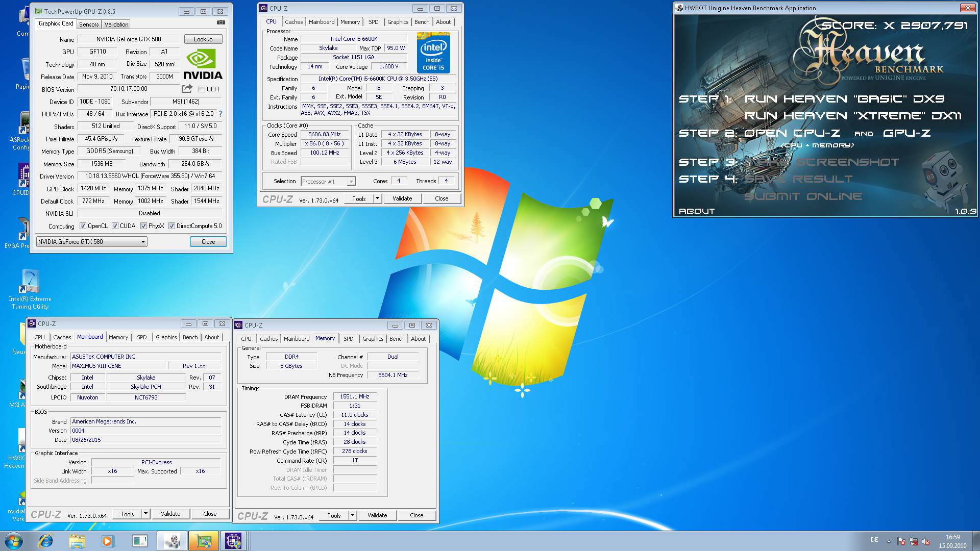Switch to GPU-Z taskbar icon

pos(203,541)
